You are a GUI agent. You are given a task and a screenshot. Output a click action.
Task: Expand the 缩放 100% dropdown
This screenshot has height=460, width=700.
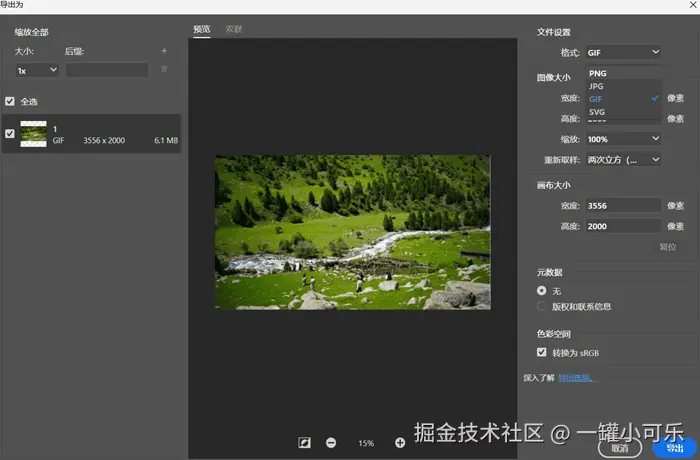[623, 139]
